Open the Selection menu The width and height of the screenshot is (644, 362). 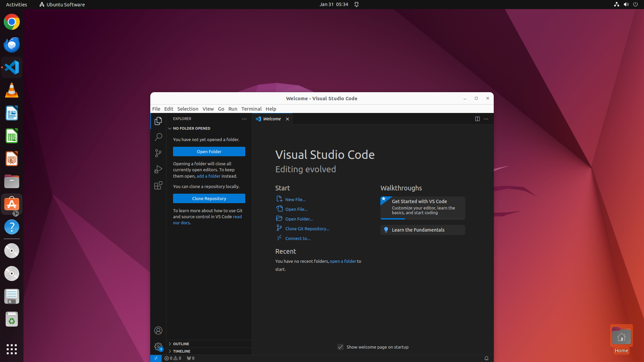click(x=188, y=109)
